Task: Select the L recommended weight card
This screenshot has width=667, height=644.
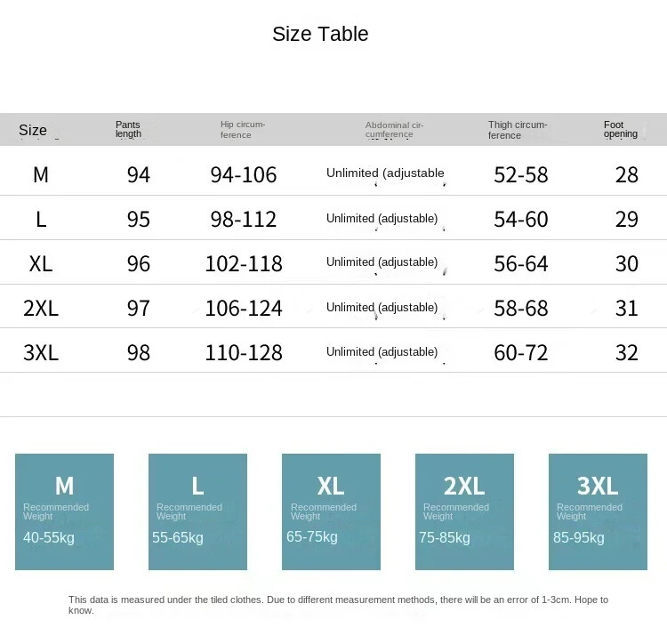Action: click(x=197, y=511)
